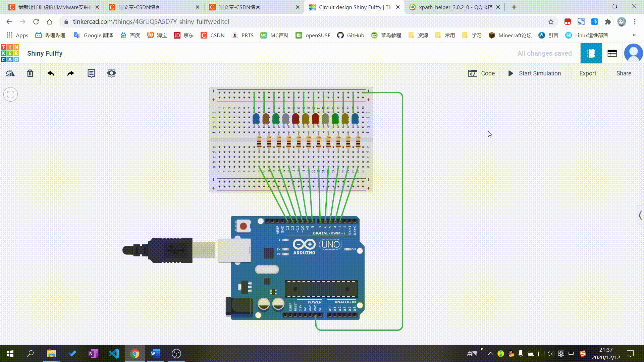
Task: Open a new browser tab
Action: (x=514, y=7)
